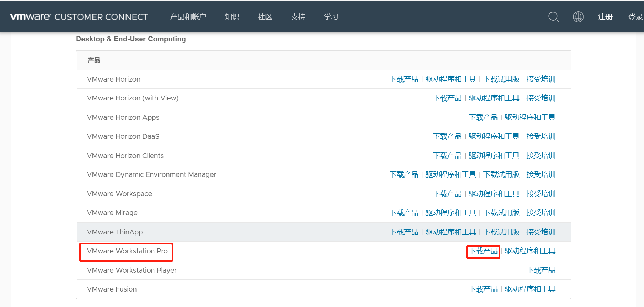Click 驱动程序和工具 for Horizon (with View)

[x=494, y=98]
